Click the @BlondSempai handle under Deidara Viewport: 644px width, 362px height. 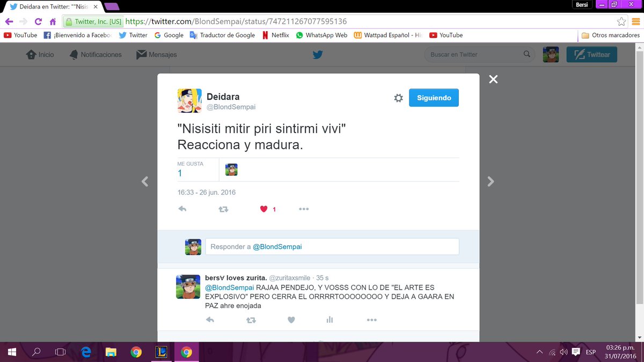pos(231,107)
